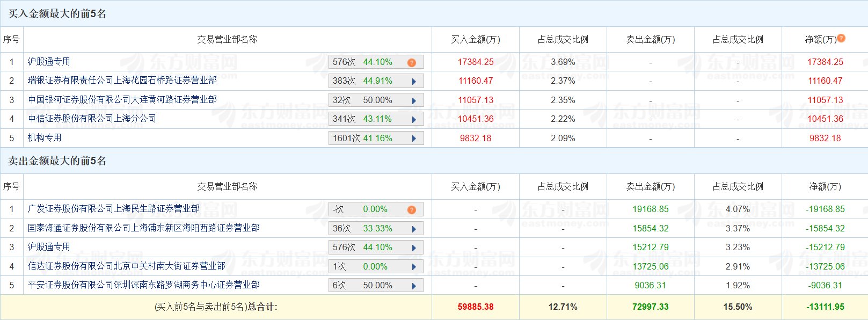The height and width of the screenshot is (320, 868).
Task: Expand arrow for 瑞银证券上海花园石桥路 row
Action: [x=414, y=82]
